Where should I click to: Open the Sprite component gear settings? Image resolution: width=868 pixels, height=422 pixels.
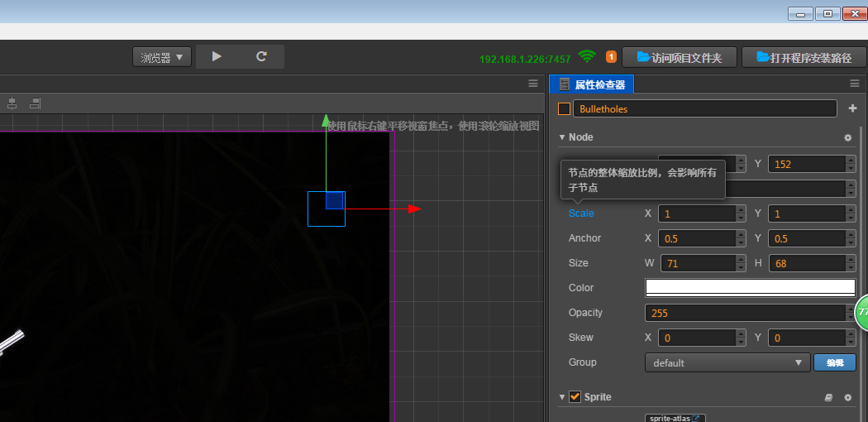tap(847, 398)
